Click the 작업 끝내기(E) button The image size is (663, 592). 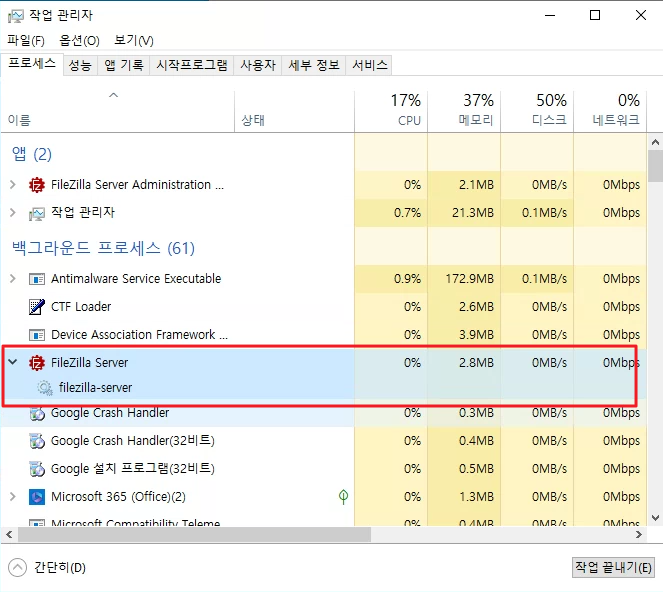click(612, 567)
